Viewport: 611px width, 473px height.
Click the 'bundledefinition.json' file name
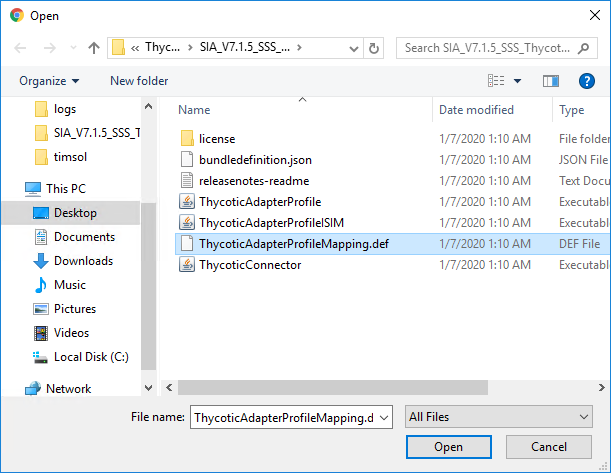[255, 160]
